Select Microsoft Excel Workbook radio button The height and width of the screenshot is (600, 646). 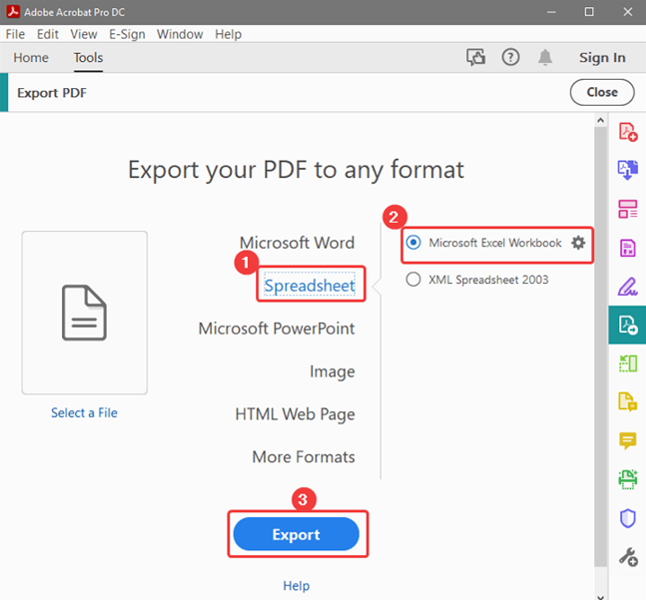413,242
